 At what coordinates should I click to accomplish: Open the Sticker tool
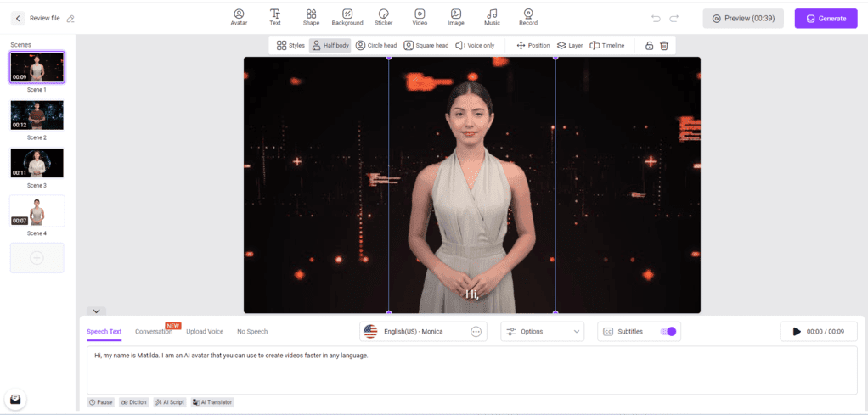(384, 17)
